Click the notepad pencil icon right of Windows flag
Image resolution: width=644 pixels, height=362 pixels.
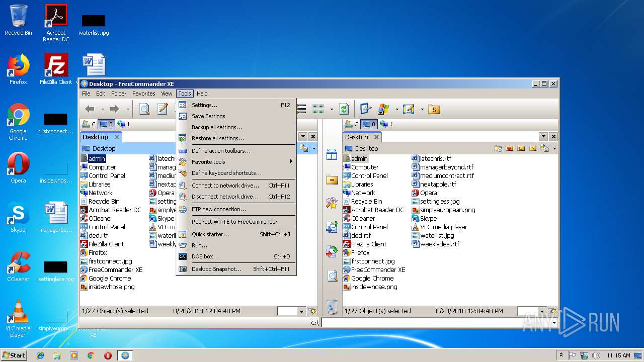[x=409, y=109]
